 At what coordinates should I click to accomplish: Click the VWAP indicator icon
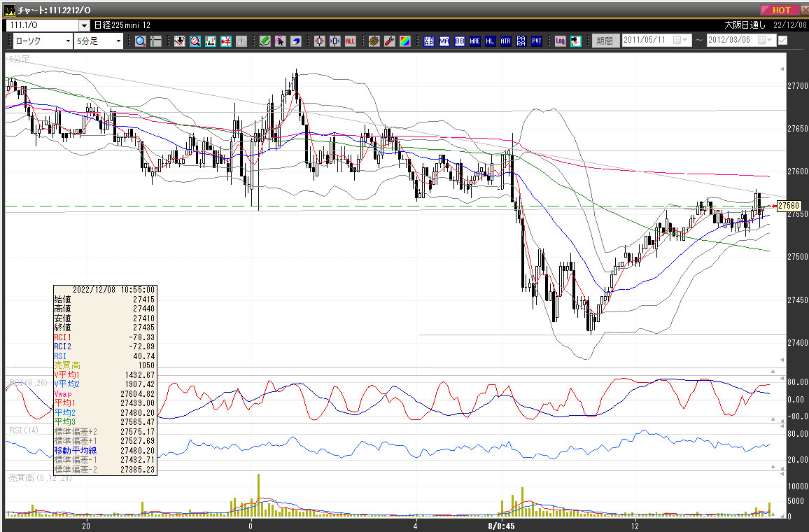pos(429,41)
